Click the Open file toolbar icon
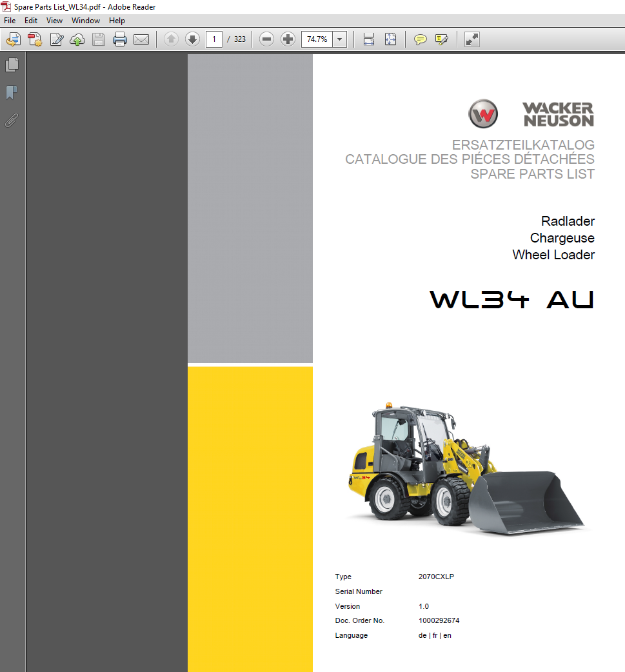The height and width of the screenshot is (672, 625). tap(14, 40)
